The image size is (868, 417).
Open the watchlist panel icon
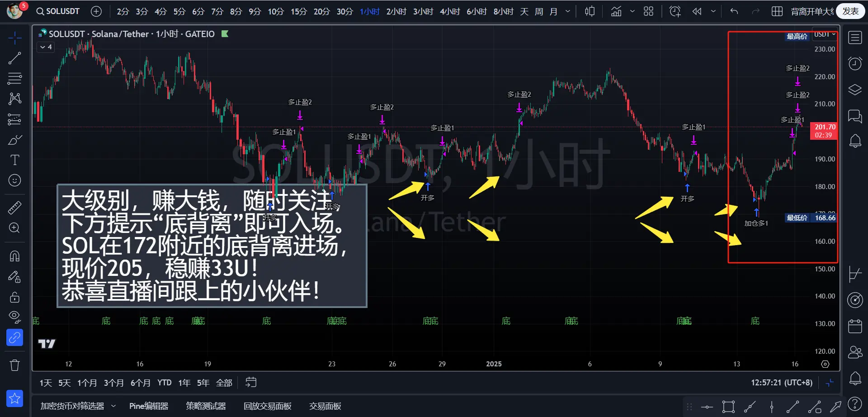tap(855, 38)
